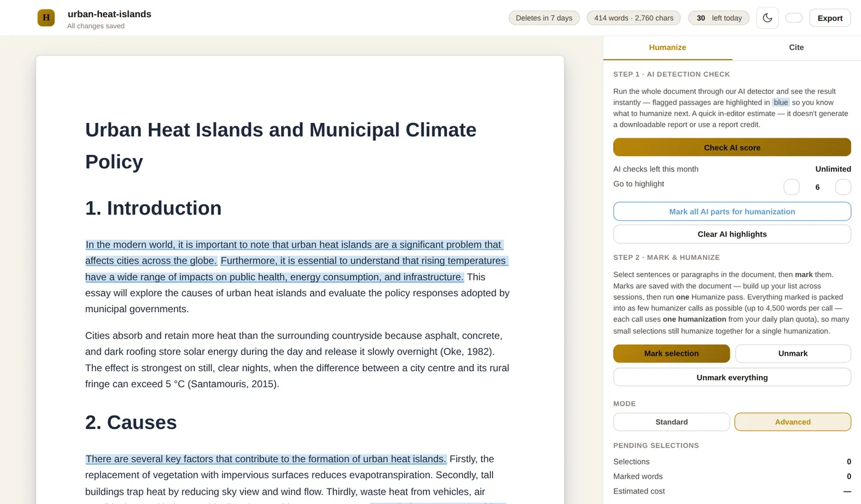
Task: Click the "Go to highlight" label
Action: [638, 184]
